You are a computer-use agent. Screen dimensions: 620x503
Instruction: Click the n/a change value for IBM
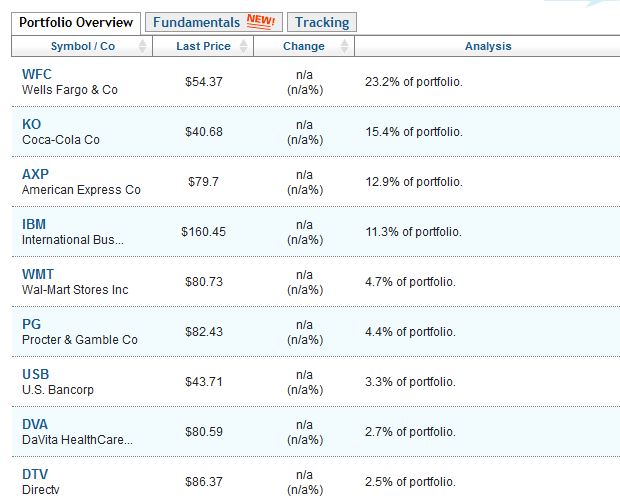click(304, 225)
